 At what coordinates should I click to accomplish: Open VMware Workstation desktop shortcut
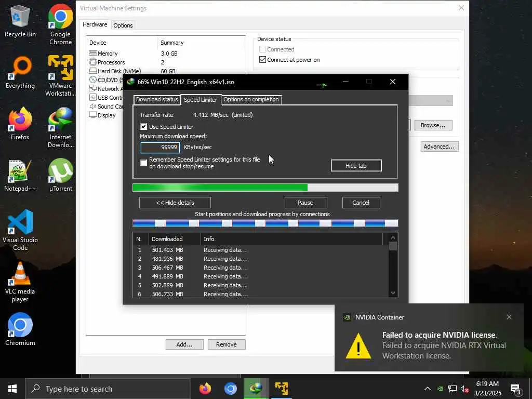[x=60, y=76]
